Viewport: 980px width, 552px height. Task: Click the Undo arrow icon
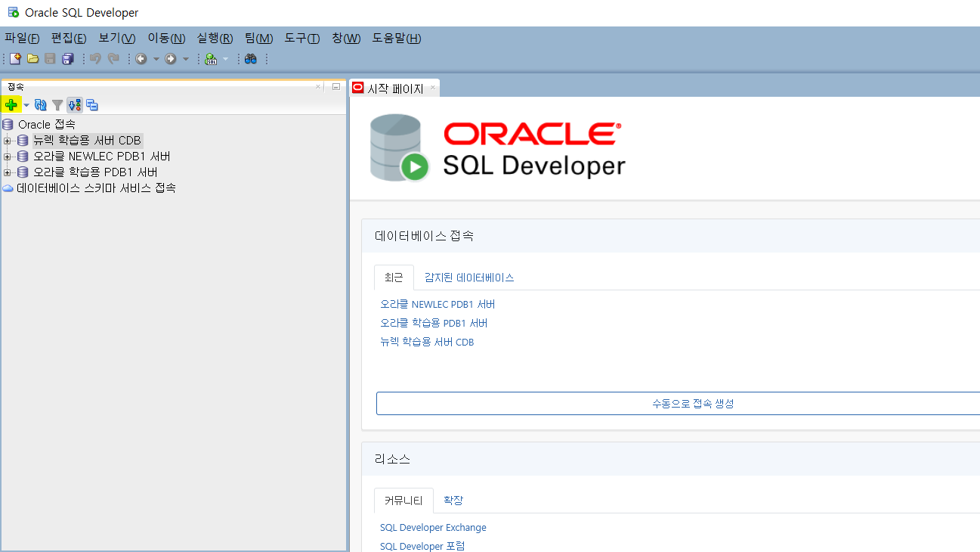[x=95, y=58]
